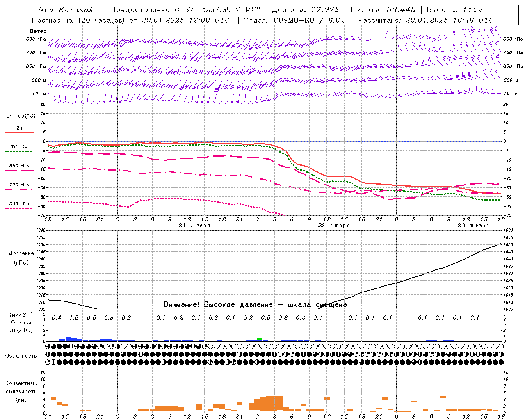This screenshot has height=420, width=525.
Task: Click the Рассчитано: 20.01.2025 16:46 UTC text
Action: (x=426, y=20)
